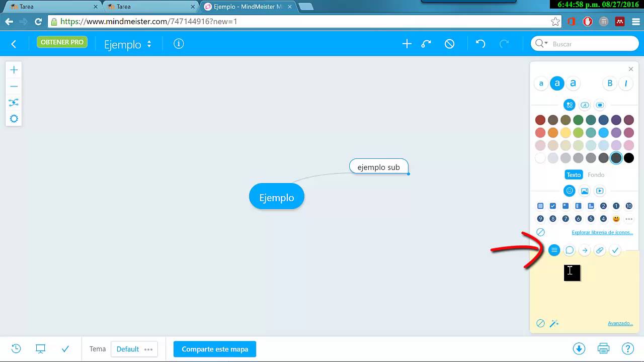Switch color target to Fondo
Screen dimensions: 644x362
(x=596, y=175)
